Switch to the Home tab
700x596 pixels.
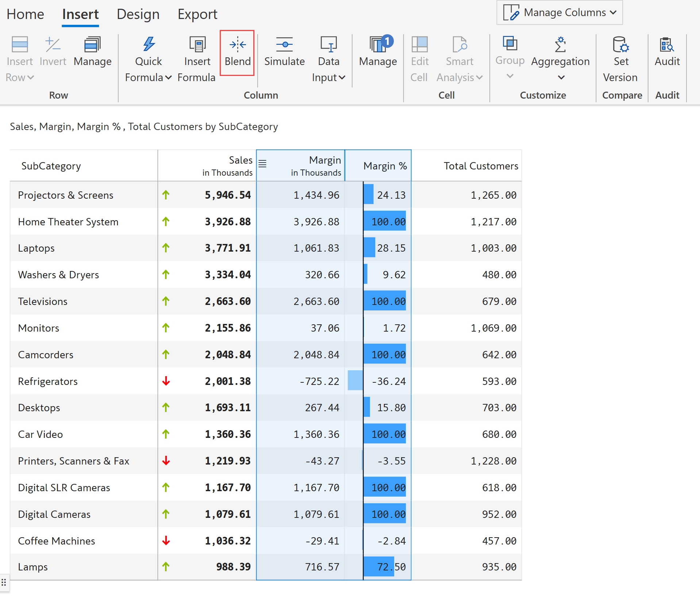[x=25, y=14]
